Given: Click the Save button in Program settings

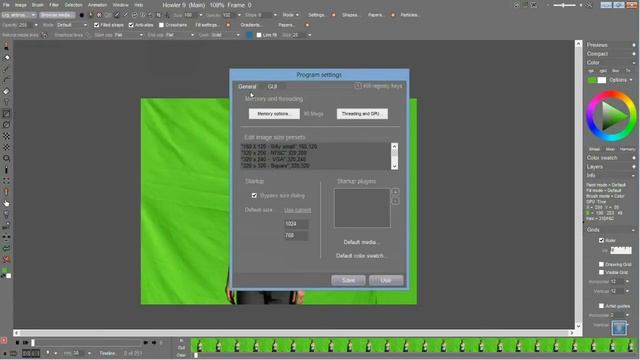Looking at the screenshot, I should (x=348, y=280).
